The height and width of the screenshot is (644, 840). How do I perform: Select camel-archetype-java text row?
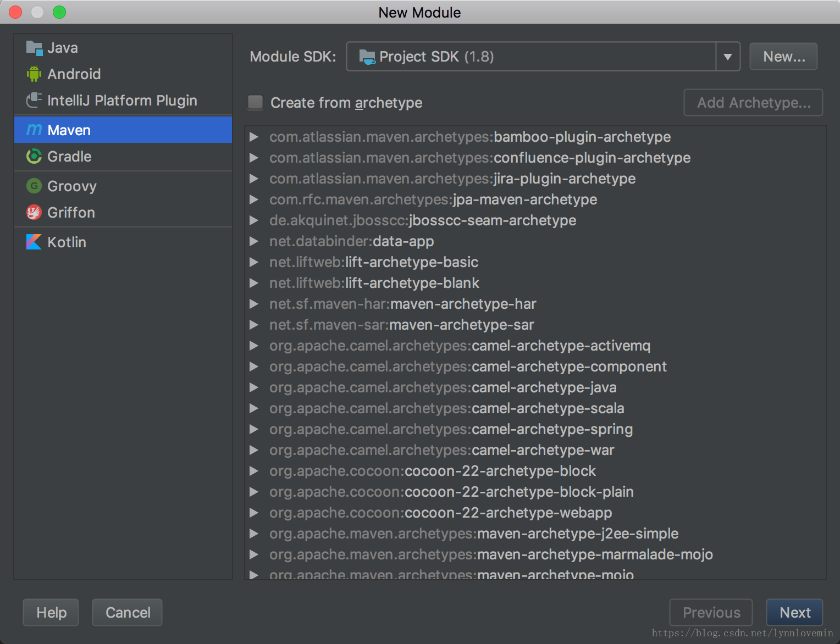coord(443,387)
